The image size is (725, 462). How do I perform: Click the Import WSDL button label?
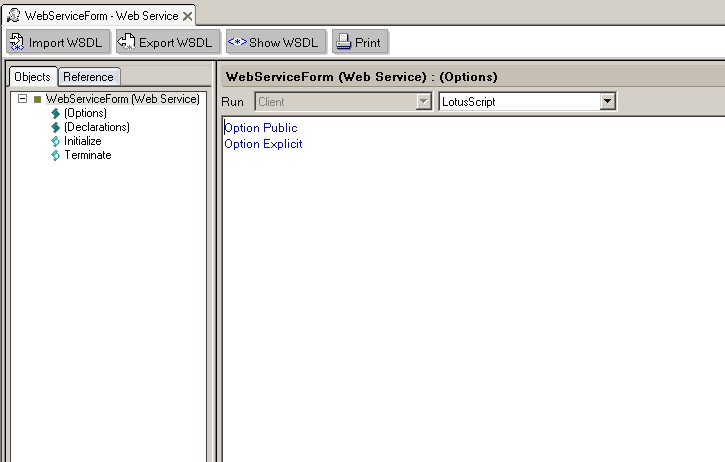[x=65, y=43]
